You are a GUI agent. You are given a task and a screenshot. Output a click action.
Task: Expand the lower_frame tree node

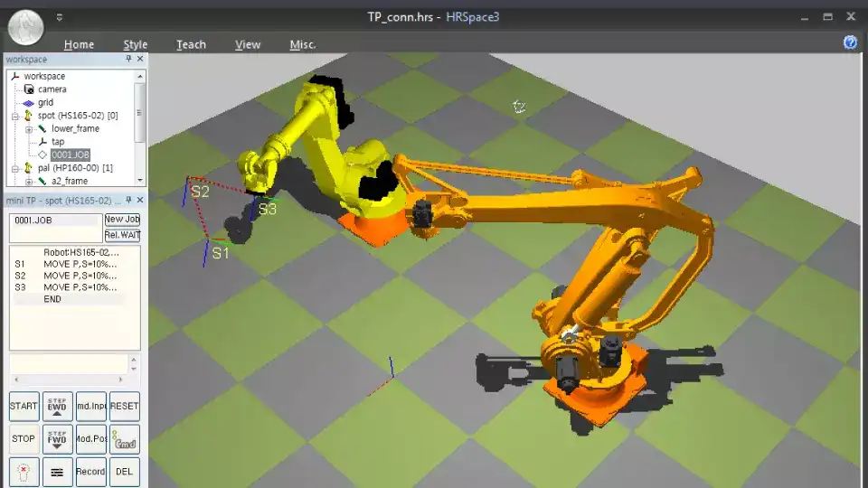[x=29, y=129]
